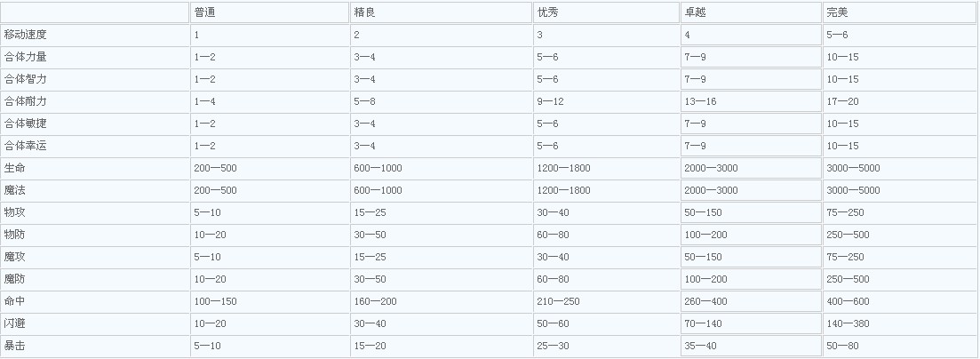
Task: Select the 260—400 cell in 命中 row
Action: [705, 301]
